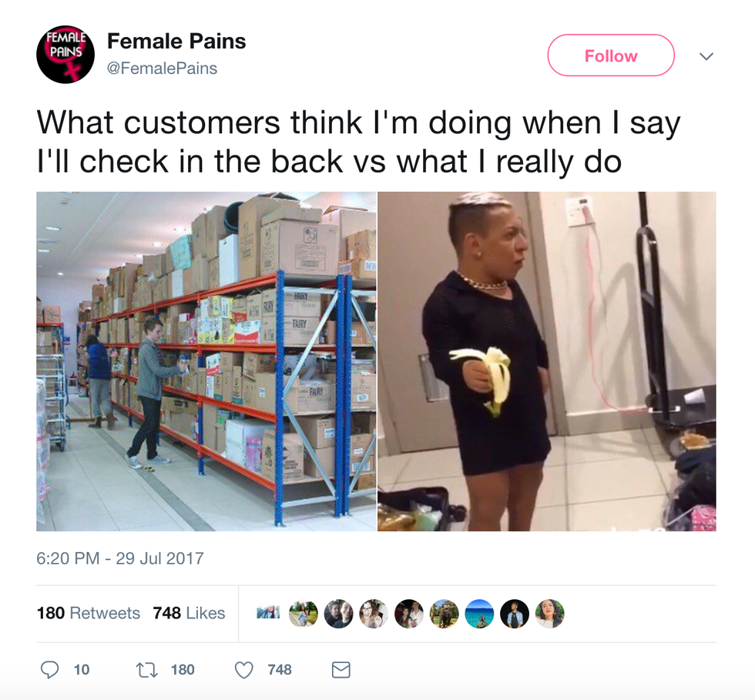The height and width of the screenshot is (700, 755).
Task: View the list of 748 Likes
Action: [x=189, y=613]
